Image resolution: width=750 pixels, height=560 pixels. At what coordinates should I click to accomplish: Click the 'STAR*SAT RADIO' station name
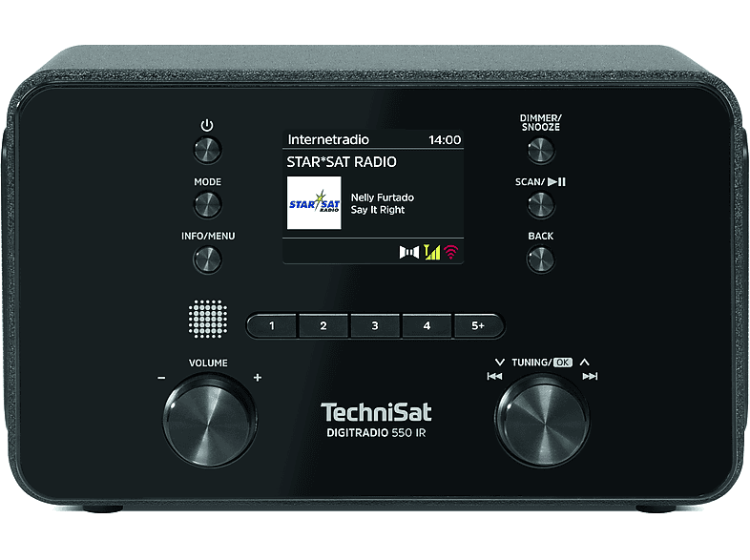coord(342,162)
